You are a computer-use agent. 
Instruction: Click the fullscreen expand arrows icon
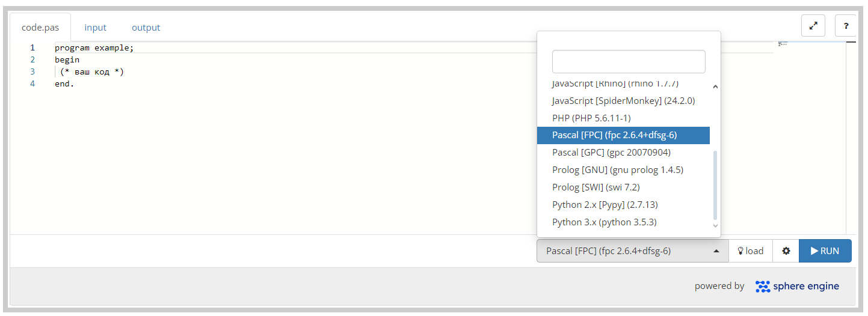pyautogui.click(x=813, y=26)
